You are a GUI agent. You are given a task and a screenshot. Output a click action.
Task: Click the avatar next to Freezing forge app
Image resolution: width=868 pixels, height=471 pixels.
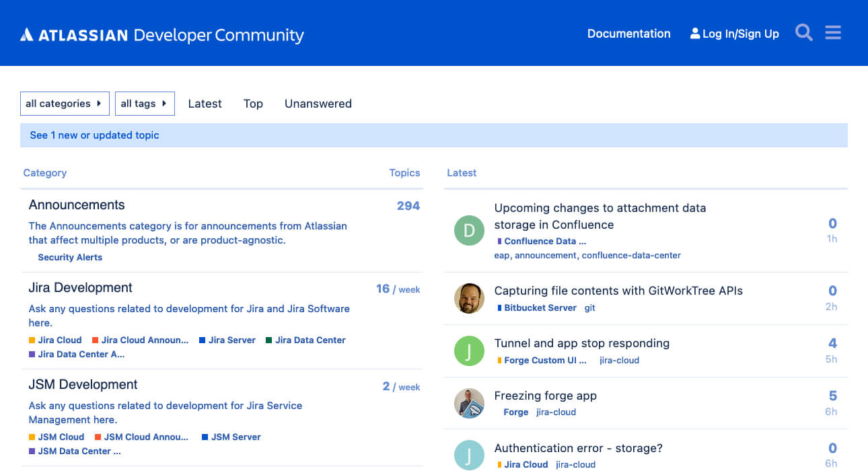coord(469,403)
